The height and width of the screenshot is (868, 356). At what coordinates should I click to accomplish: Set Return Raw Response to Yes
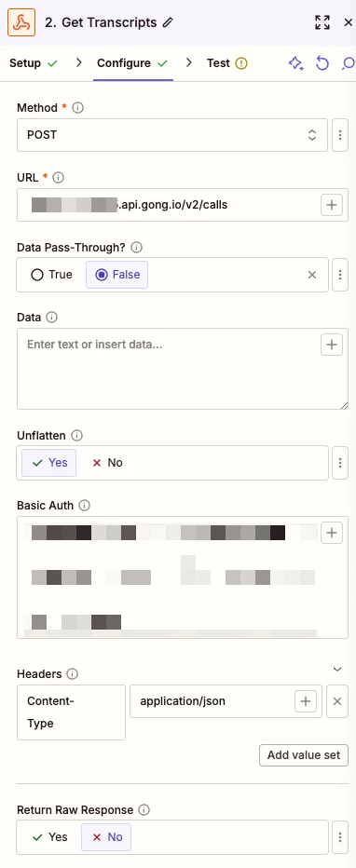(49, 837)
